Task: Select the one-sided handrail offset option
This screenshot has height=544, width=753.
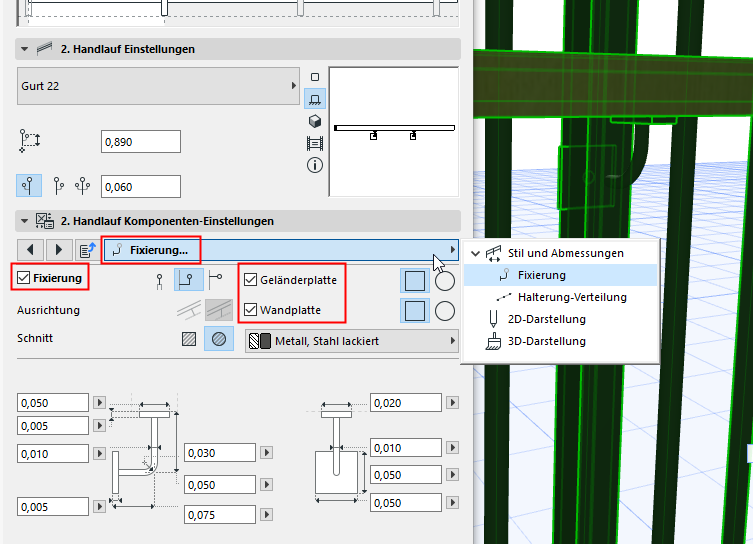Action: (59, 186)
